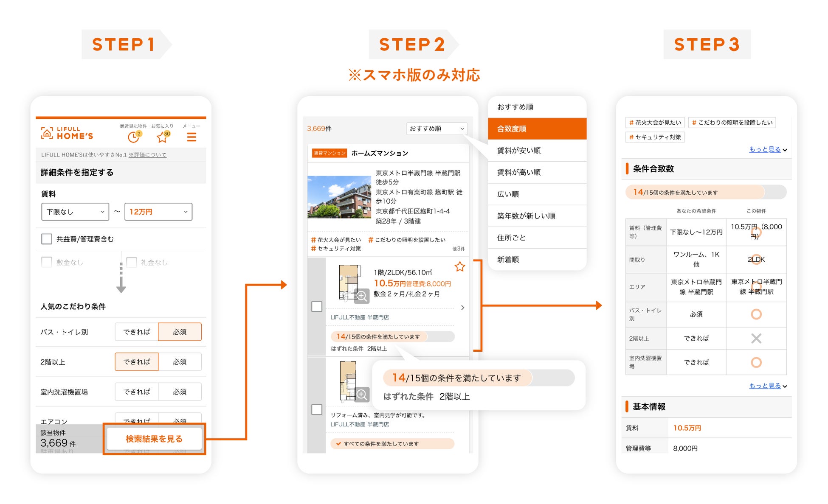Open favorites star icon in header
828x504 pixels.
[x=162, y=137]
